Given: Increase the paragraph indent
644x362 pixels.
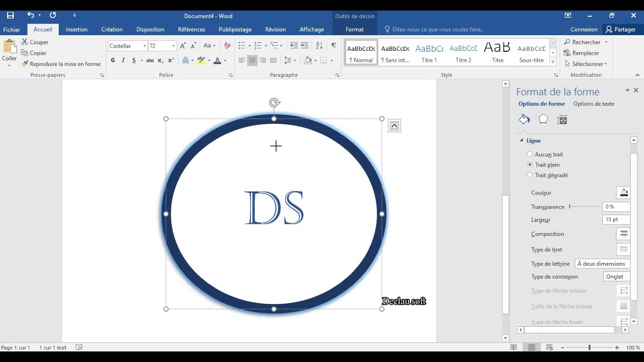Looking at the screenshot, I should click(x=304, y=46).
